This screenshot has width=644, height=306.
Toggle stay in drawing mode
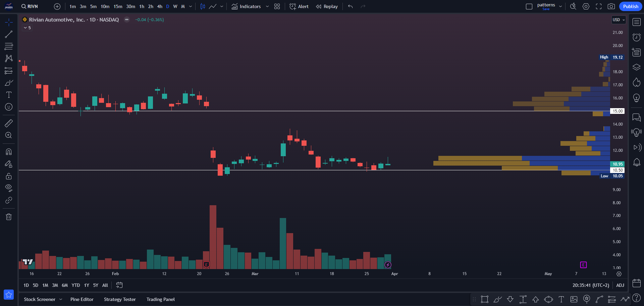(x=9, y=164)
